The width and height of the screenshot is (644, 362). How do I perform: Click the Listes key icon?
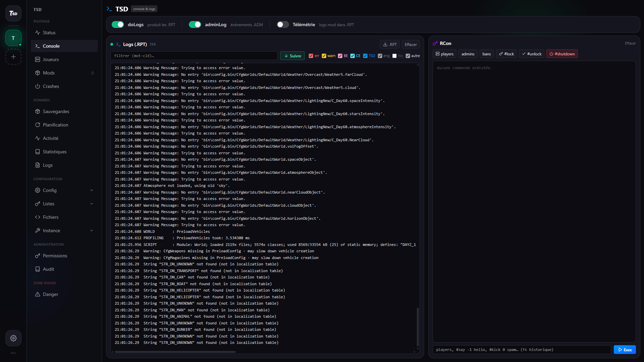click(x=38, y=204)
